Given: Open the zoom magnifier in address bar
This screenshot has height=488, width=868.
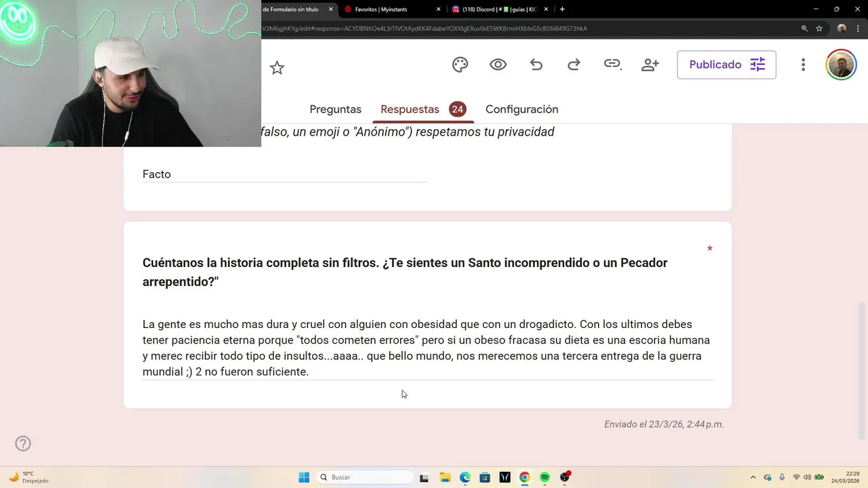Looking at the screenshot, I should (804, 28).
